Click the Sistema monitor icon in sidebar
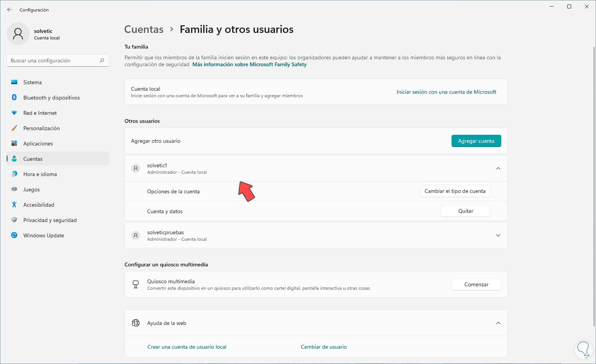Screen dimensions: 596x364 point(14,82)
